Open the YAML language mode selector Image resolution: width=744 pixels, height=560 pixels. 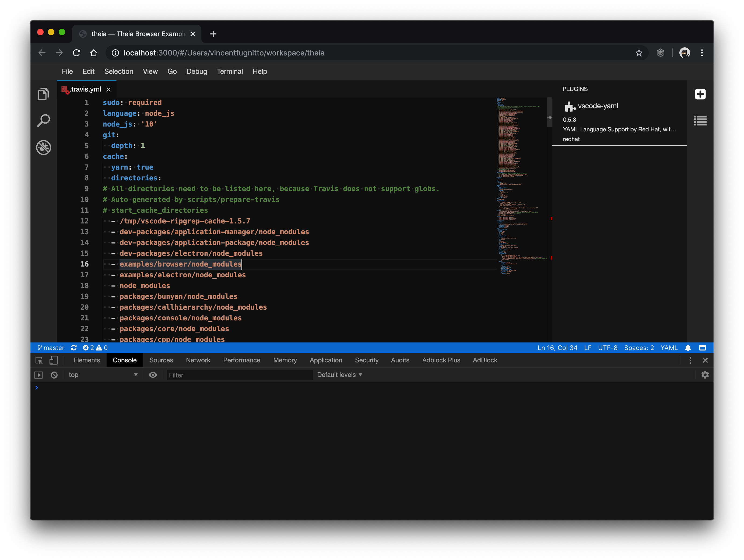click(x=669, y=348)
